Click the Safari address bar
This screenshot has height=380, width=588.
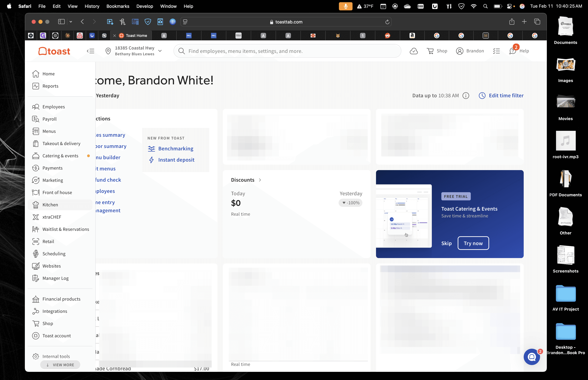click(286, 22)
